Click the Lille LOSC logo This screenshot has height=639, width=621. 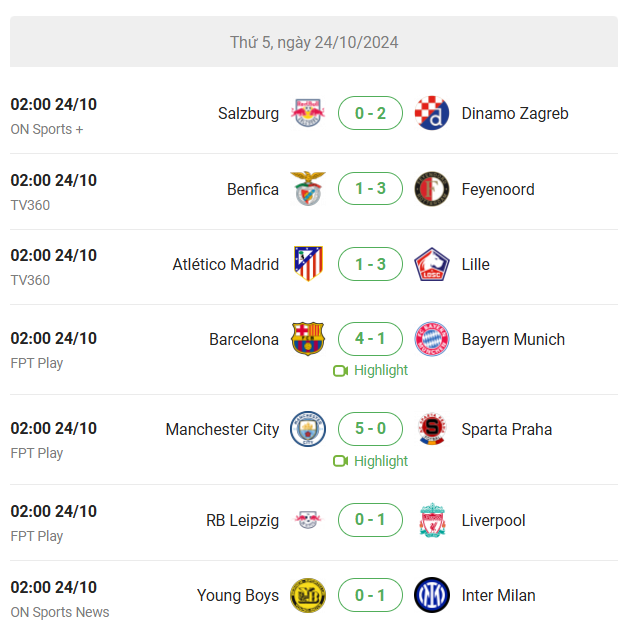point(432,264)
